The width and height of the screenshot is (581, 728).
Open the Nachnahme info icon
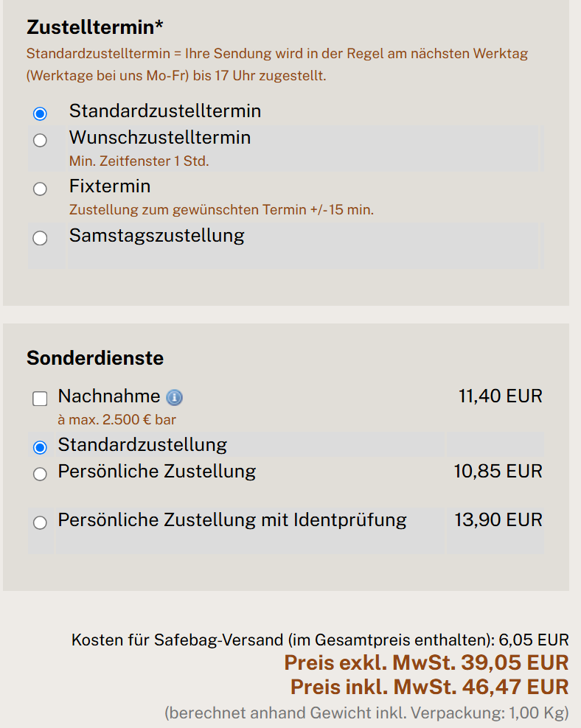tap(175, 397)
